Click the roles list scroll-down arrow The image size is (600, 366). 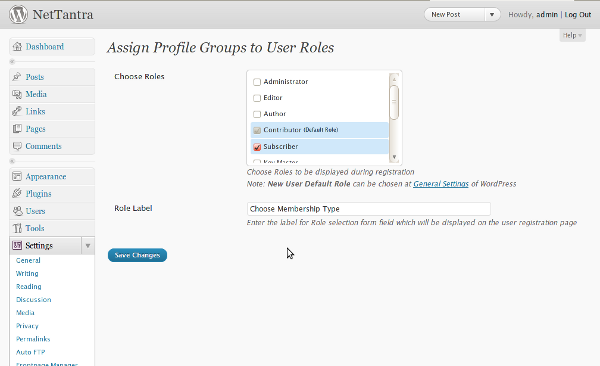(394, 157)
